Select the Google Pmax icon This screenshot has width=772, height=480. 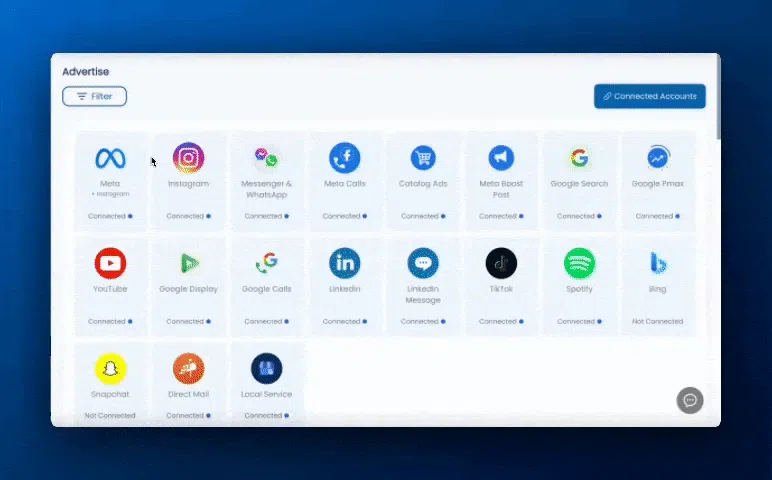tap(658, 158)
